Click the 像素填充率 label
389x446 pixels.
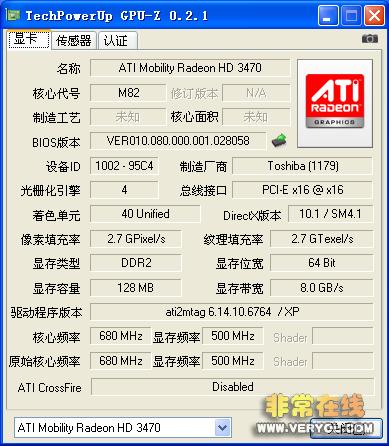tap(50, 240)
